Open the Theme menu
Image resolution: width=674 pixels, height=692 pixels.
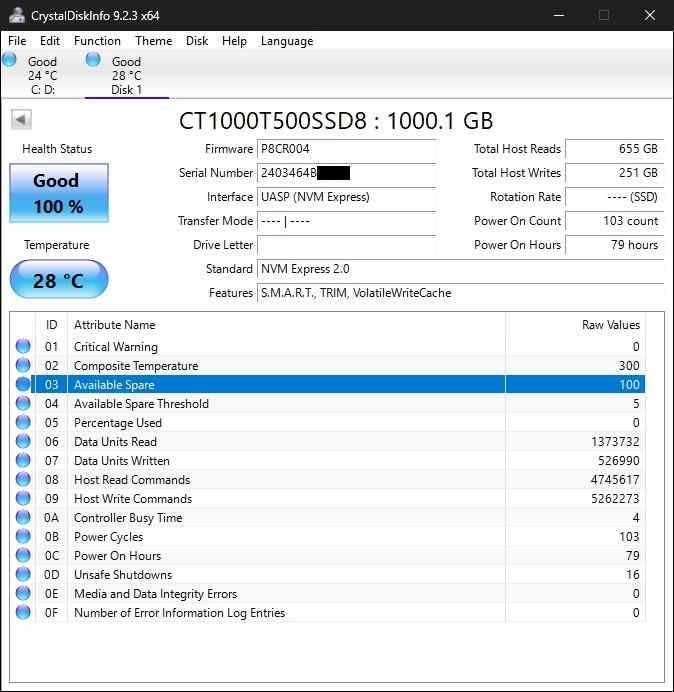[154, 41]
